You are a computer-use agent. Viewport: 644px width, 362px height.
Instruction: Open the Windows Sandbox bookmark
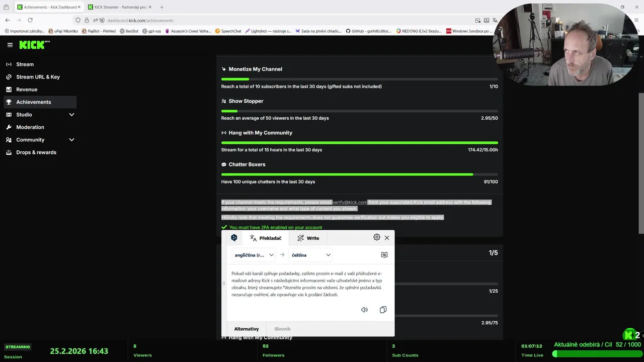(469, 31)
